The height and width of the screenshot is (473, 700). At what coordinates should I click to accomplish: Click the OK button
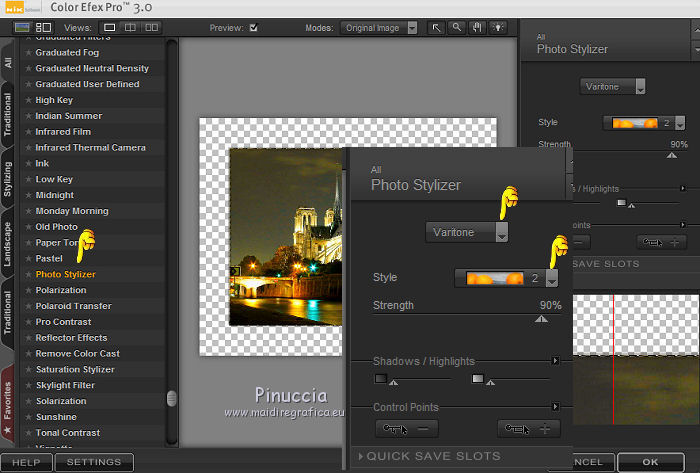click(x=651, y=463)
